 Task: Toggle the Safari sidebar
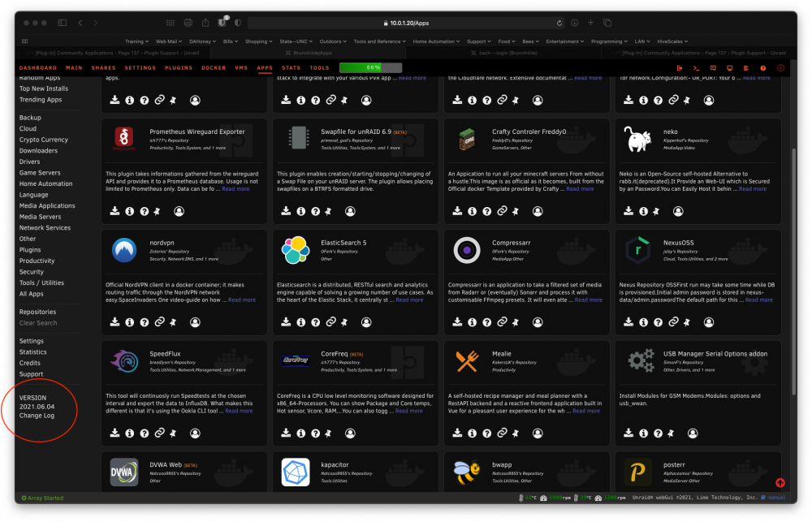pyautogui.click(x=63, y=23)
